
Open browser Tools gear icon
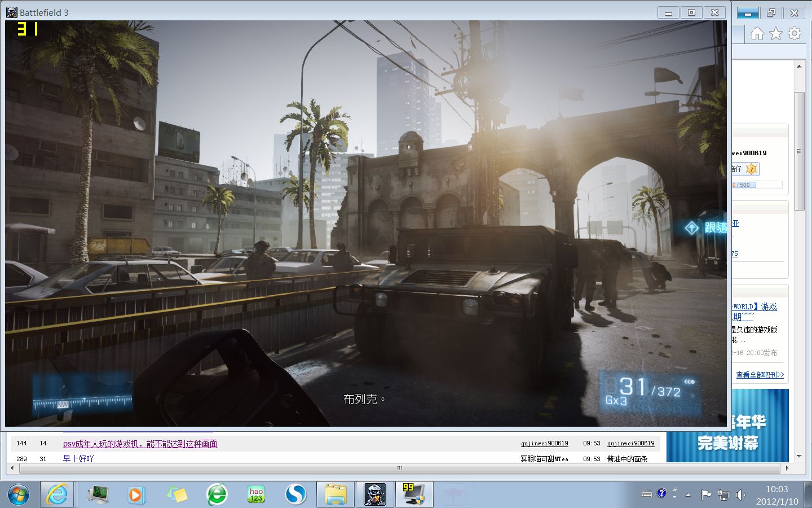(795, 34)
